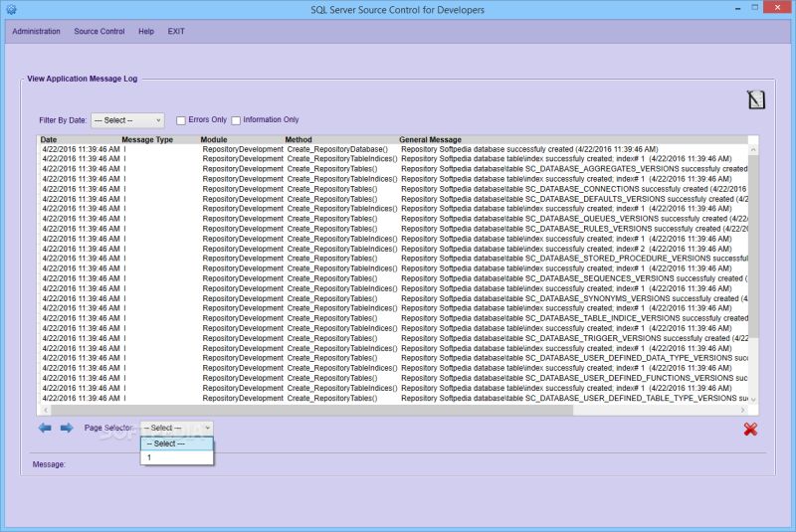Minimize the SQL Server Source Control window
Screen dimensions: 796x532
pos(737,9)
